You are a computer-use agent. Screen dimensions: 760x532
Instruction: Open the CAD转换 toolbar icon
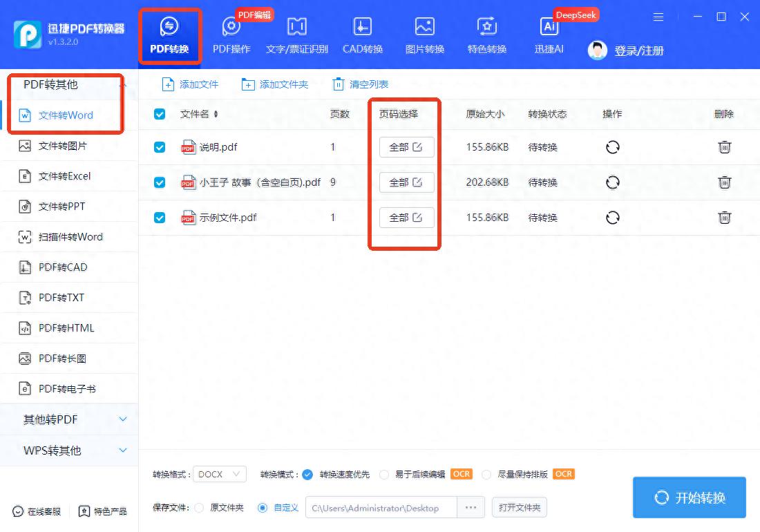point(363,28)
